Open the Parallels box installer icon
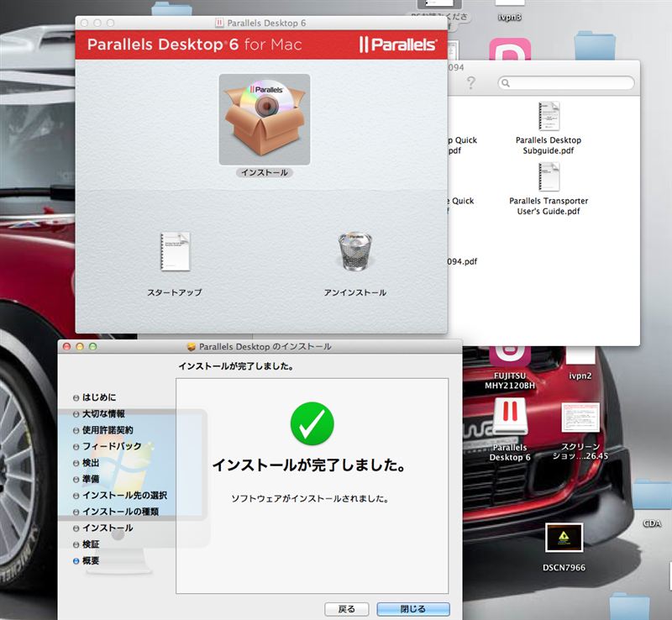The image size is (672, 620). (x=265, y=119)
